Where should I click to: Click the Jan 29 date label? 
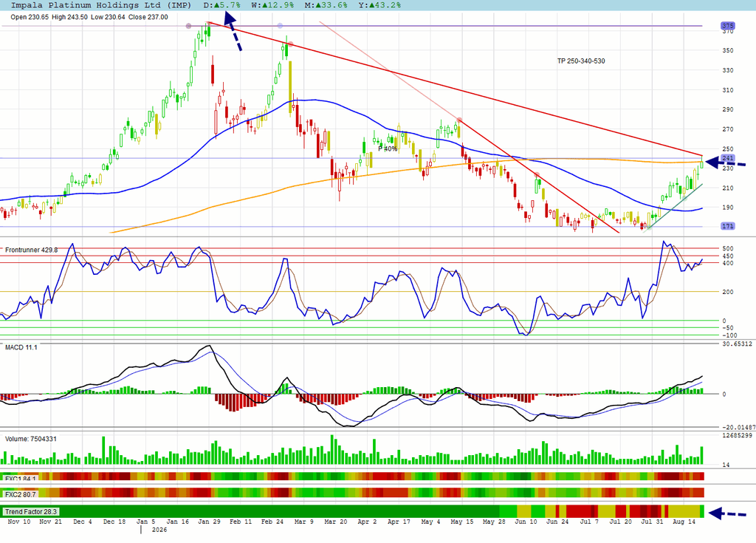pos(209,522)
